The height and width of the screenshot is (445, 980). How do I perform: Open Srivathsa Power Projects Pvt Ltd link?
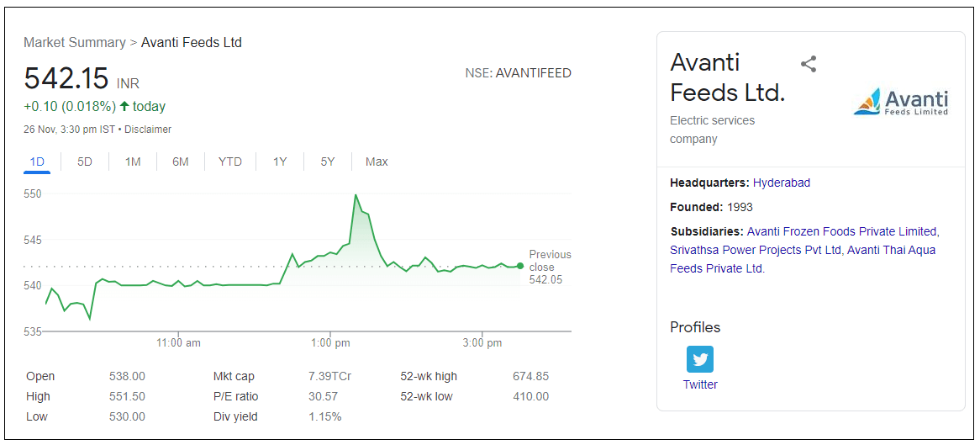point(755,250)
